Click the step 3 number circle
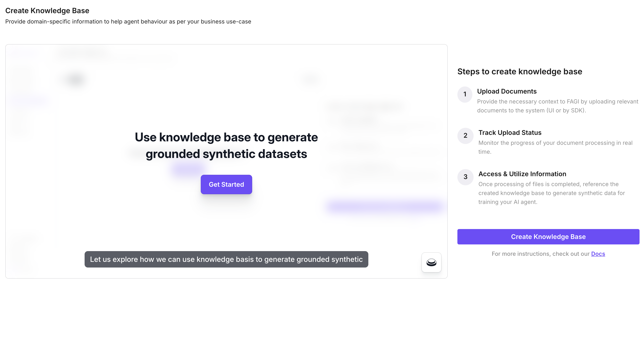 point(465,177)
